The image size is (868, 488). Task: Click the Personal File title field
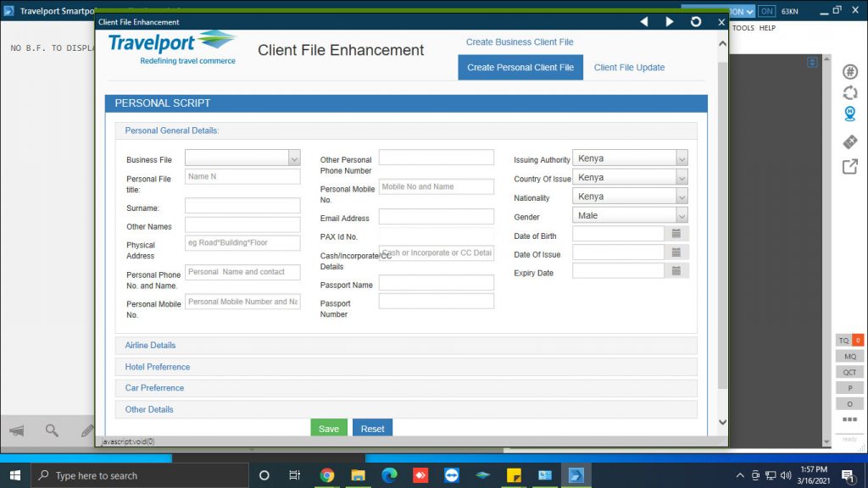click(x=242, y=176)
